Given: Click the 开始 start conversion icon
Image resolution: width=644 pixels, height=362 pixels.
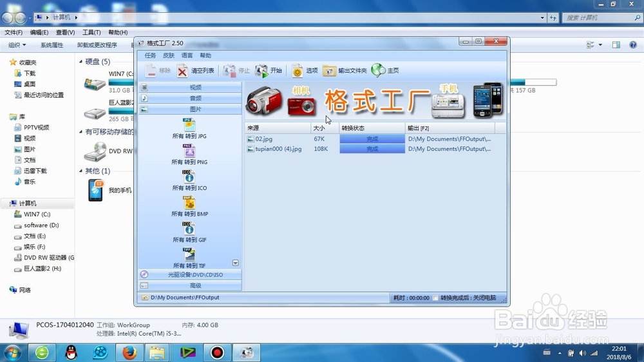Looking at the screenshot, I should click(x=261, y=71).
